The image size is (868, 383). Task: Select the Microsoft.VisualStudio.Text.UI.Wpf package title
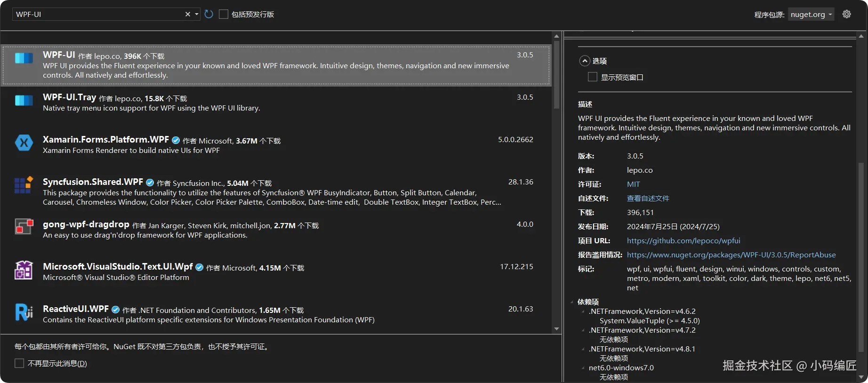(x=118, y=266)
